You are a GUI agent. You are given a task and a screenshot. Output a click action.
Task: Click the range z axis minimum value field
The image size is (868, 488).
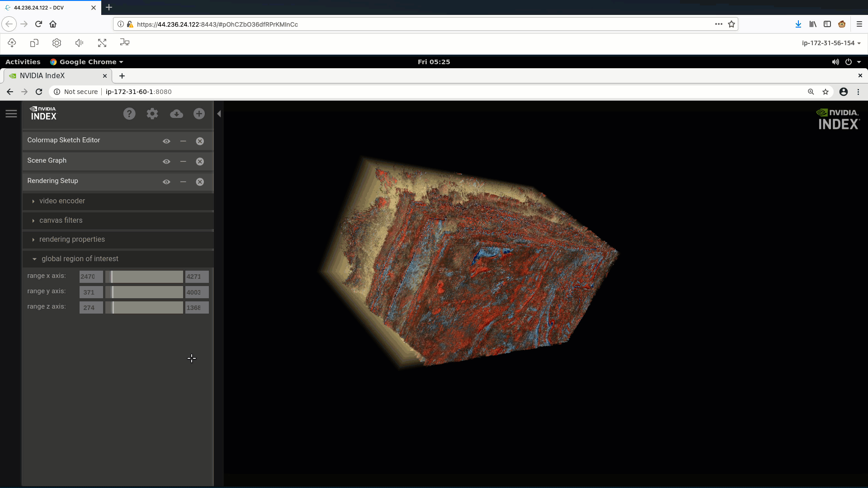(91, 308)
